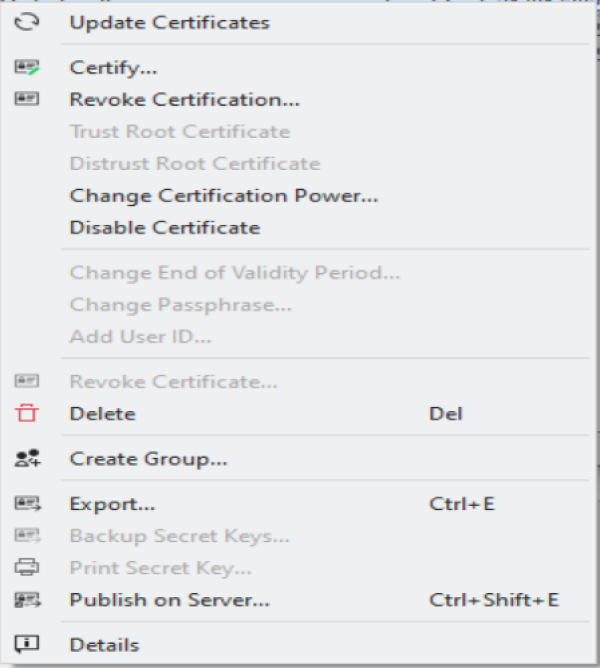Click the Ctrl+E shortcut label

click(461, 504)
